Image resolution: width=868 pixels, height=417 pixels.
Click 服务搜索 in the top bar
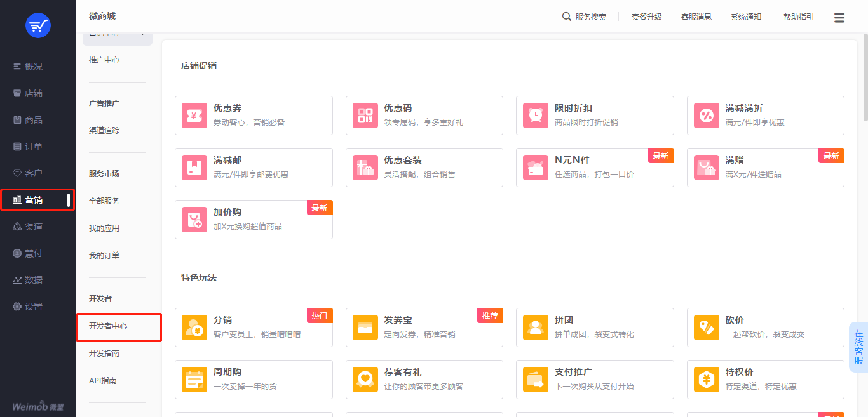coord(591,17)
